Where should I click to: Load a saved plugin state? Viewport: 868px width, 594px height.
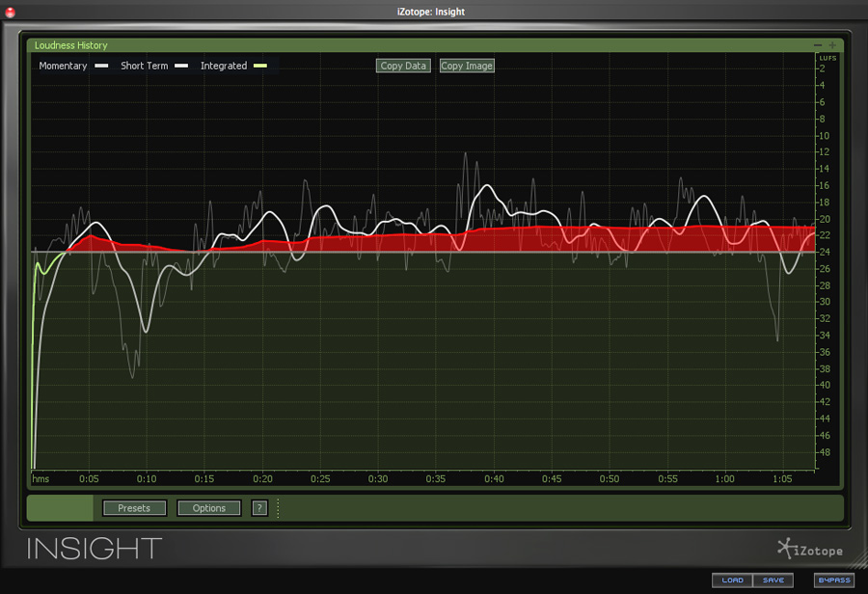coord(732,580)
